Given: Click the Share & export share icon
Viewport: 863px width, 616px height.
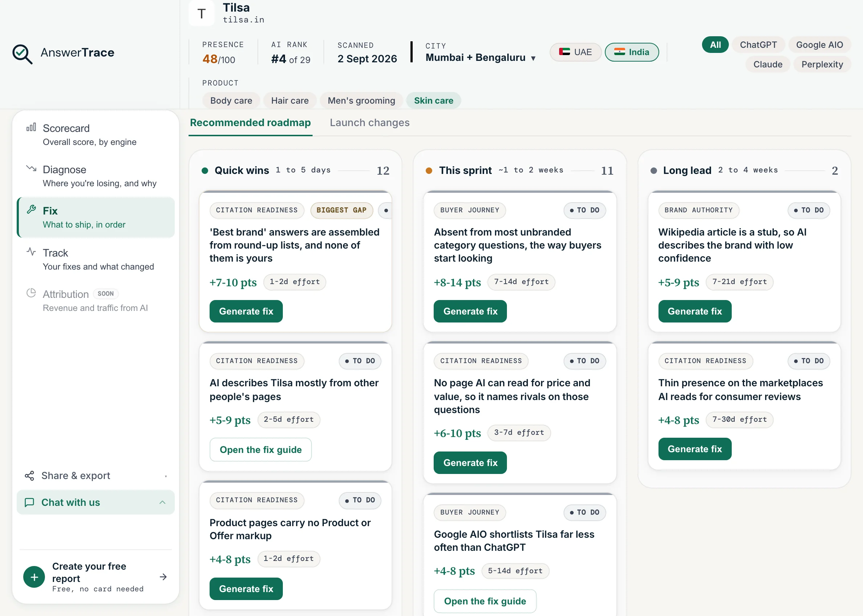Looking at the screenshot, I should (29, 476).
